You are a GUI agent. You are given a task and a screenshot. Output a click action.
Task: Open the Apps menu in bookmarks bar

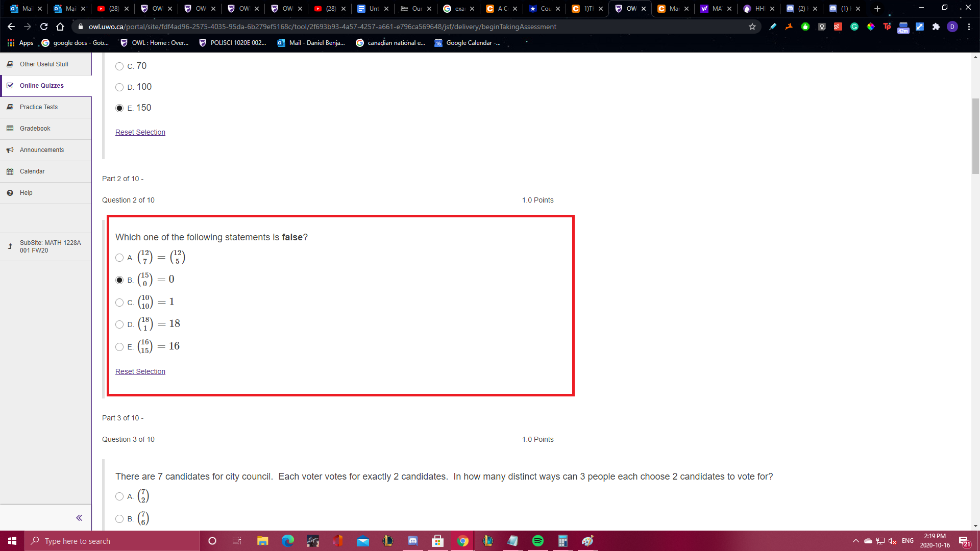pos(20,43)
